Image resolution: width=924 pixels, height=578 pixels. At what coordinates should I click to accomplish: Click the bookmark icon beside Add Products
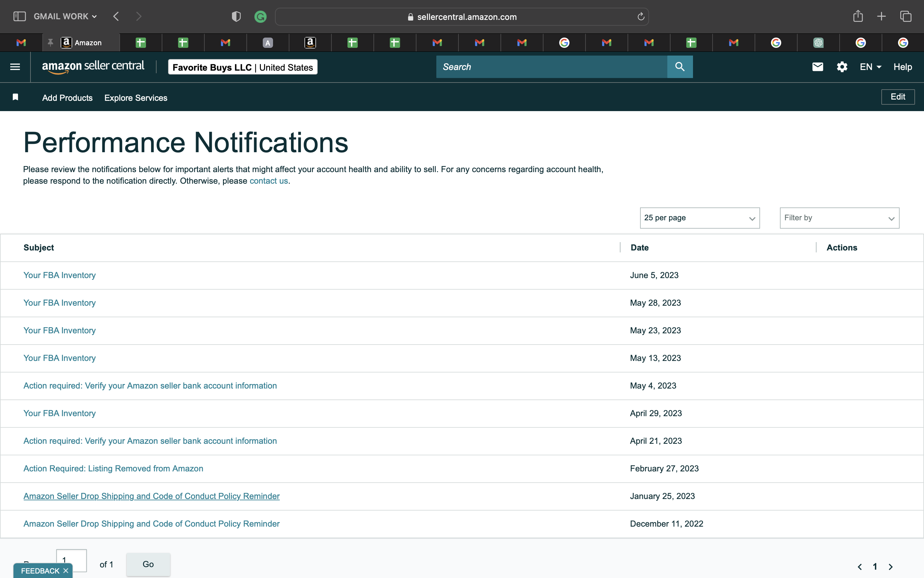click(x=15, y=97)
